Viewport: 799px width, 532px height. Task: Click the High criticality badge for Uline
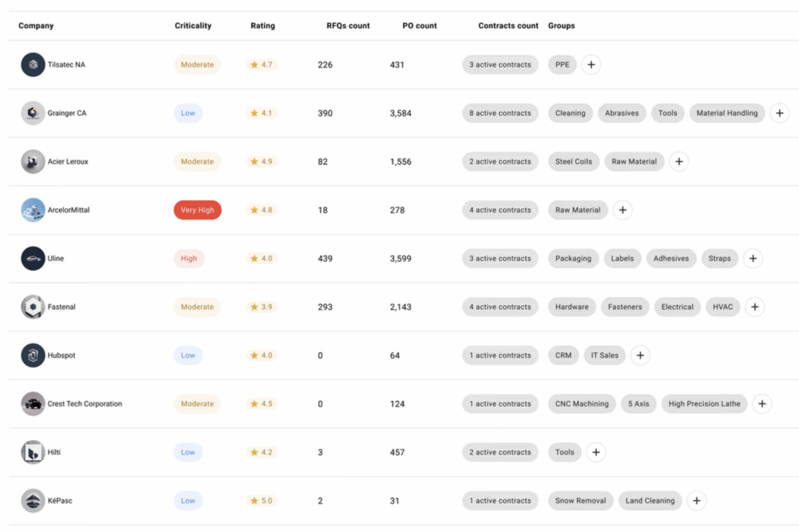point(189,258)
